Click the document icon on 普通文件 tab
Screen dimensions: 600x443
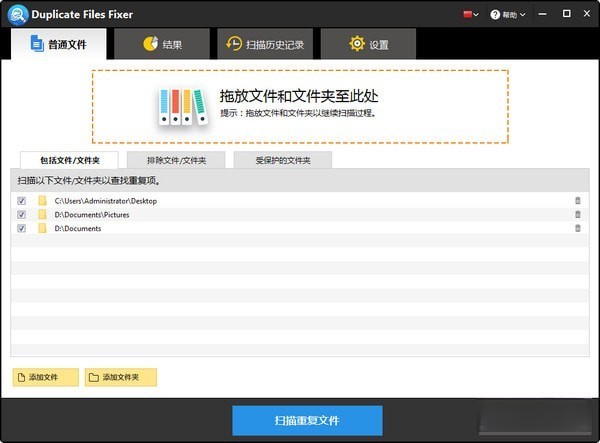(37, 44)
